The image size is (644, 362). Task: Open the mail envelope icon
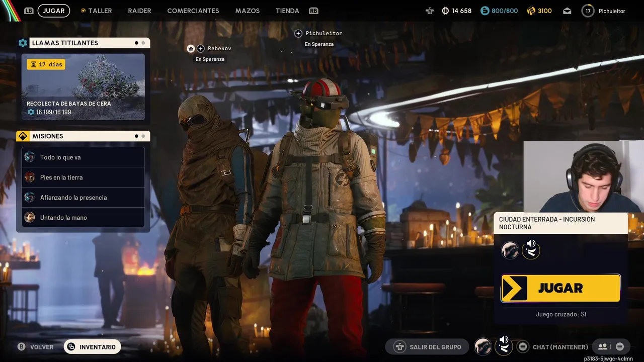567,11
